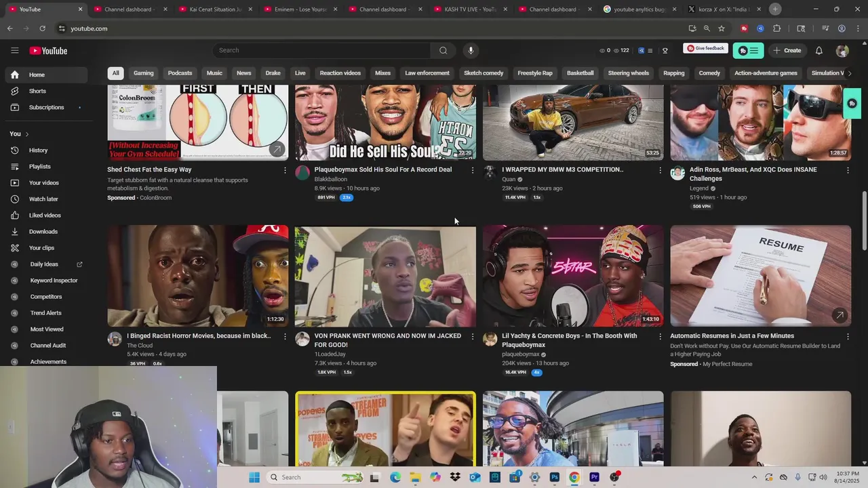
Task: Click the TubeBuddy trophy icon
Action: pyautogui.click(x=665, y=51)
